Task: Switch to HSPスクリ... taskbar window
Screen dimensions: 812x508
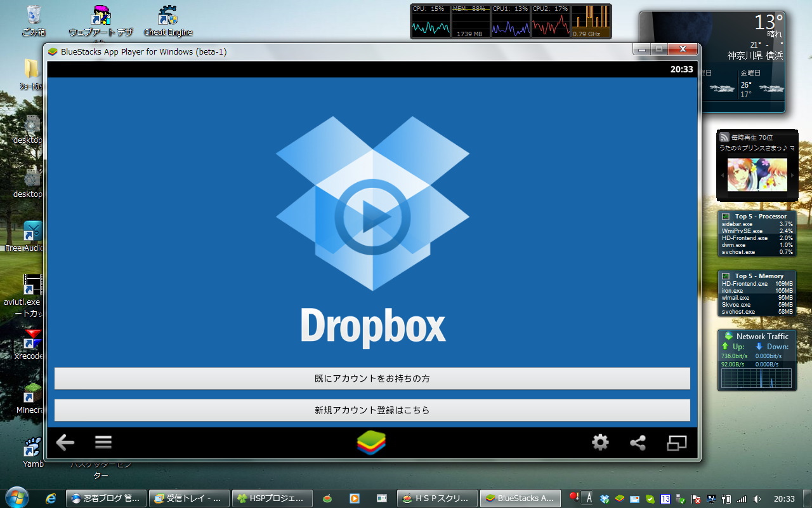Action: point(438,498)
